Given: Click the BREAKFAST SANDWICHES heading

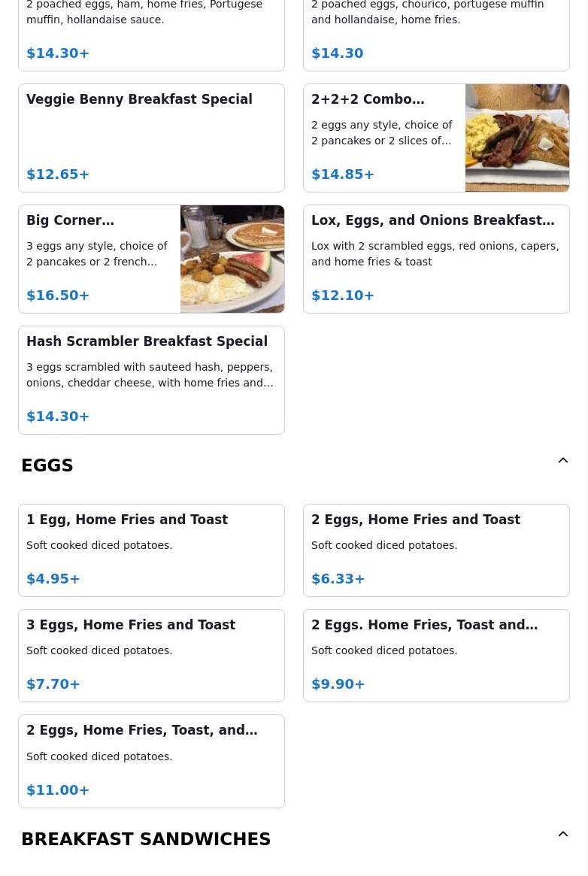Looking at the screenshot, I should pos(146,839).
